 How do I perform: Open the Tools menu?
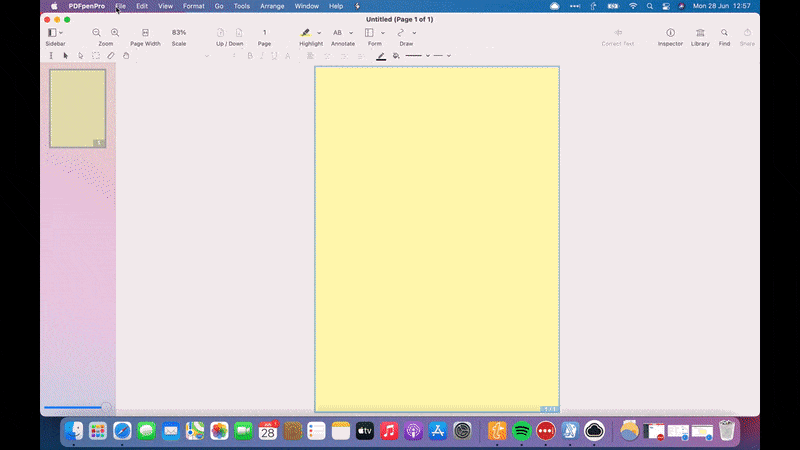[241, 6]
